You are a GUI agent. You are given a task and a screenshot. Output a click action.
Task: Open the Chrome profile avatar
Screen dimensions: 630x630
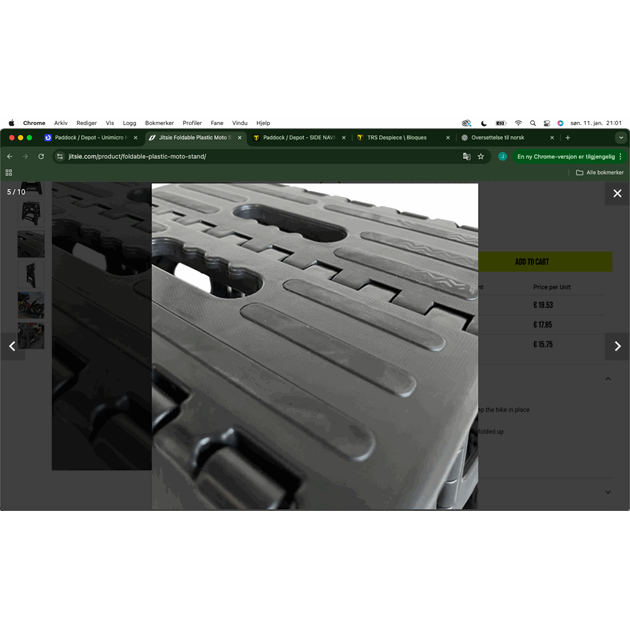point(503,156)
